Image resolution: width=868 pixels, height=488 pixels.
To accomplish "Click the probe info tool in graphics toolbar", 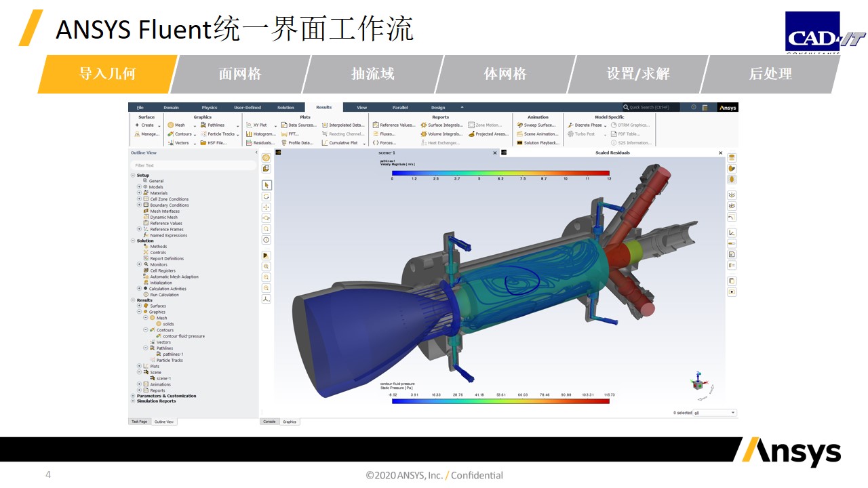I will pyautogui.click(x=267, y=240).
